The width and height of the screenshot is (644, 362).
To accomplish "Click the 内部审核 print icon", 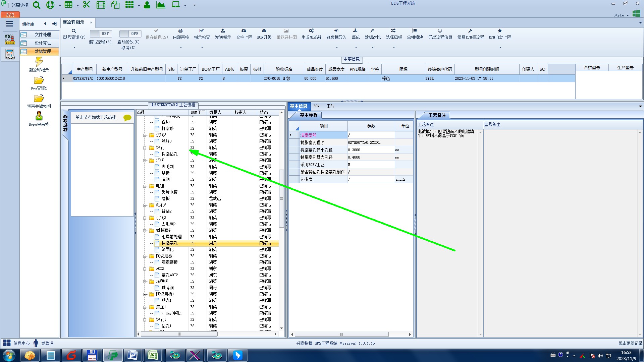I will tap(180, 31).
